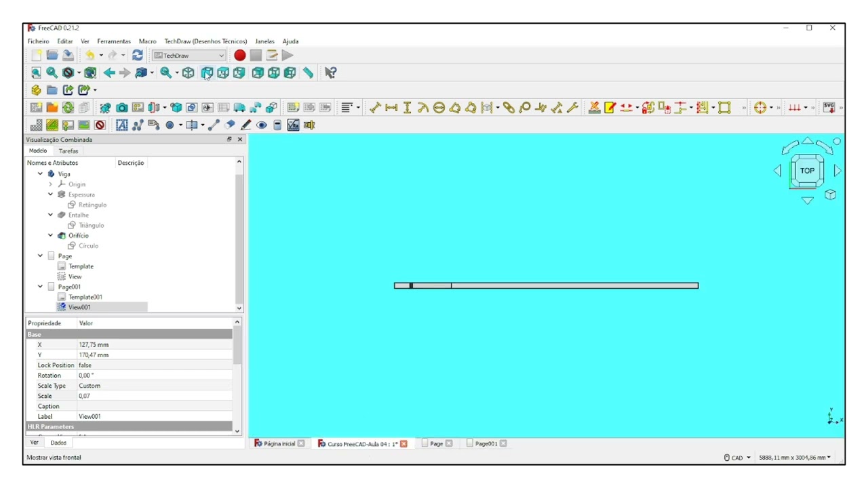Close the Visualização Combinada panel
Screen dimensions: 868x488
pos(239,140)
